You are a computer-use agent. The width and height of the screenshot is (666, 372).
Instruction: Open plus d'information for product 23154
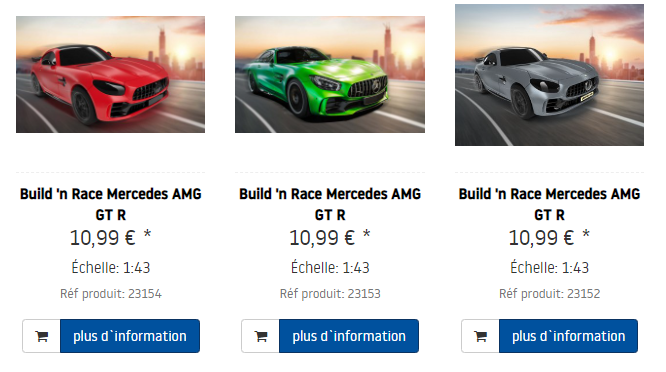coord(130,336)
